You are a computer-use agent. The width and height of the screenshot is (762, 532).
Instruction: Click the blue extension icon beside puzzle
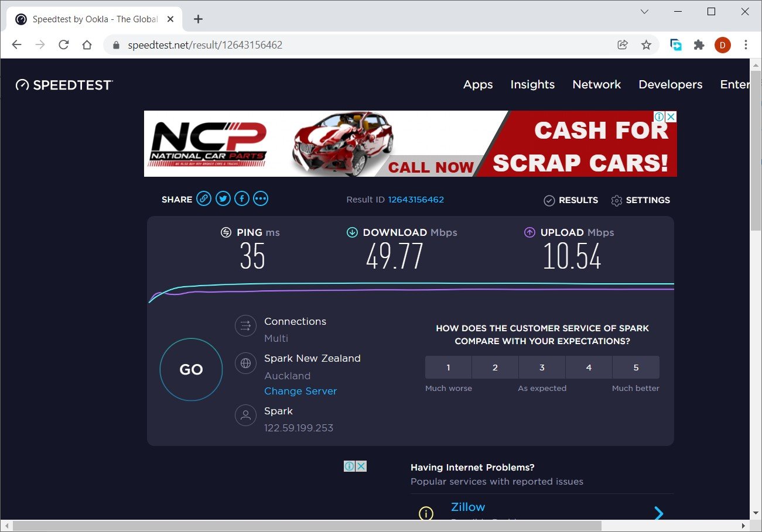[x=676, y=44]
